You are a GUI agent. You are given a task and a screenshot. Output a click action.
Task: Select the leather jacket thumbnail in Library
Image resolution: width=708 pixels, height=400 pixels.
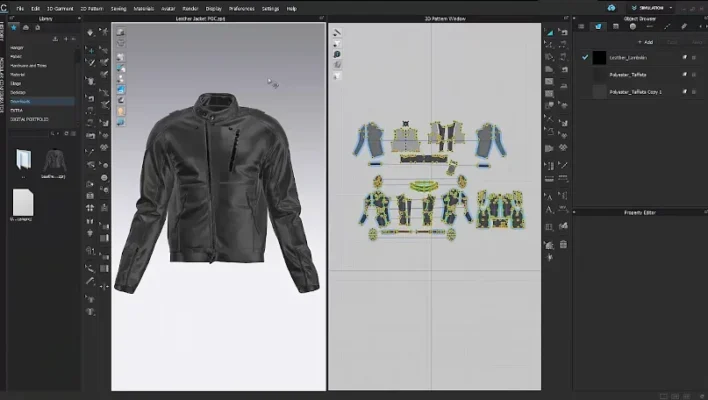tap(54, 159)
